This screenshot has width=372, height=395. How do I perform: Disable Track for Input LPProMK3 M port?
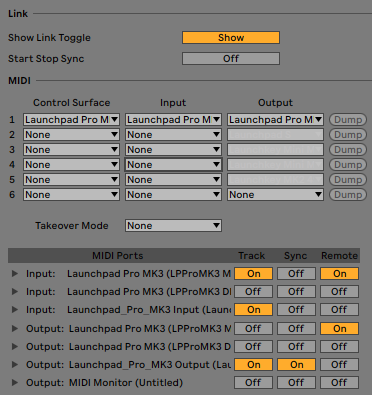tap(253, 274)
